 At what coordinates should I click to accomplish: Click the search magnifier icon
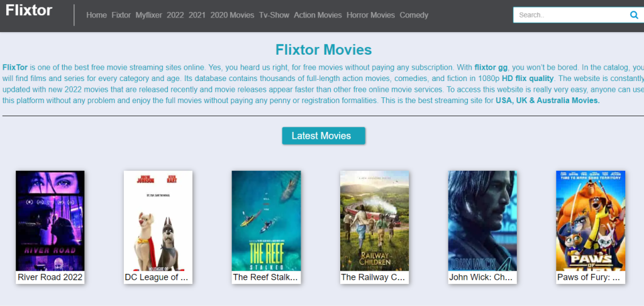(634, 15)
